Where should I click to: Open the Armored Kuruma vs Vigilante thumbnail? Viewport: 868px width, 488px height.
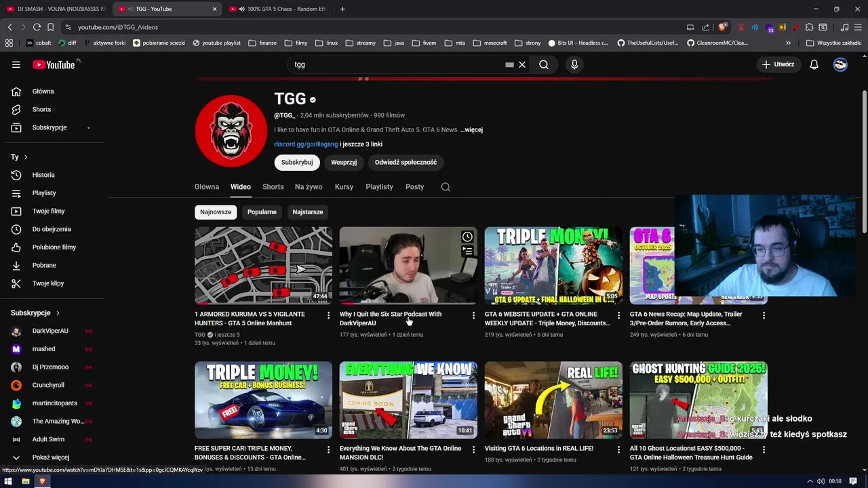263,265
